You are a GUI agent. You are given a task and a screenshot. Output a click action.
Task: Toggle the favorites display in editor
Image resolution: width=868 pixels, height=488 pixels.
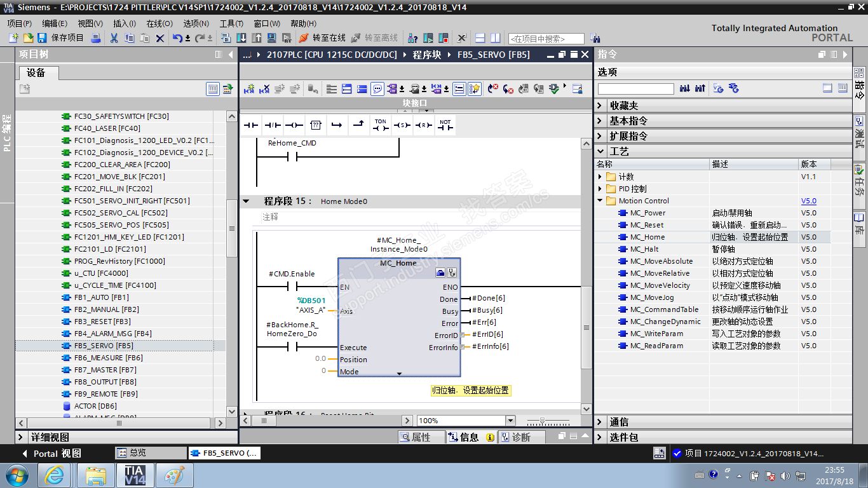pyautogui.click(x=475, y=89)
